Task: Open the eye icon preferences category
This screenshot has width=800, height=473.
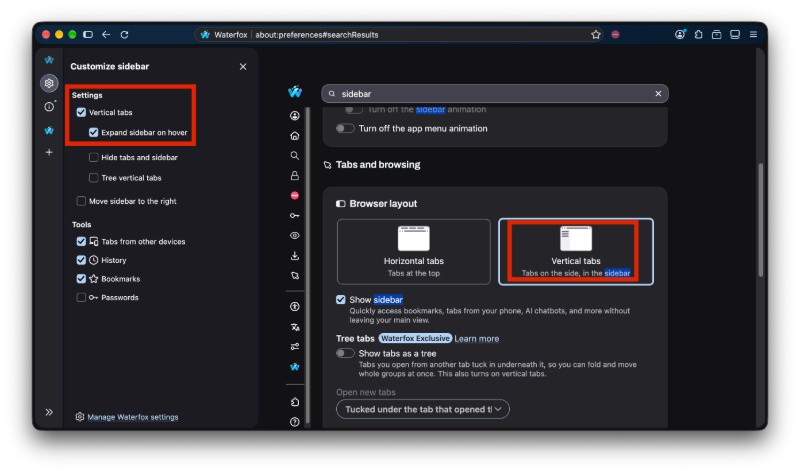Action: point(295,236)
